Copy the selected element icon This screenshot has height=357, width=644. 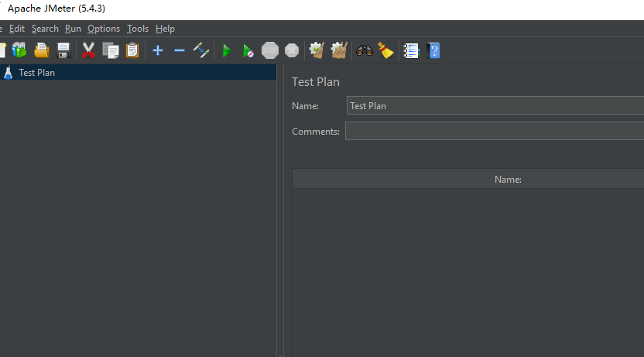(111, 50)
